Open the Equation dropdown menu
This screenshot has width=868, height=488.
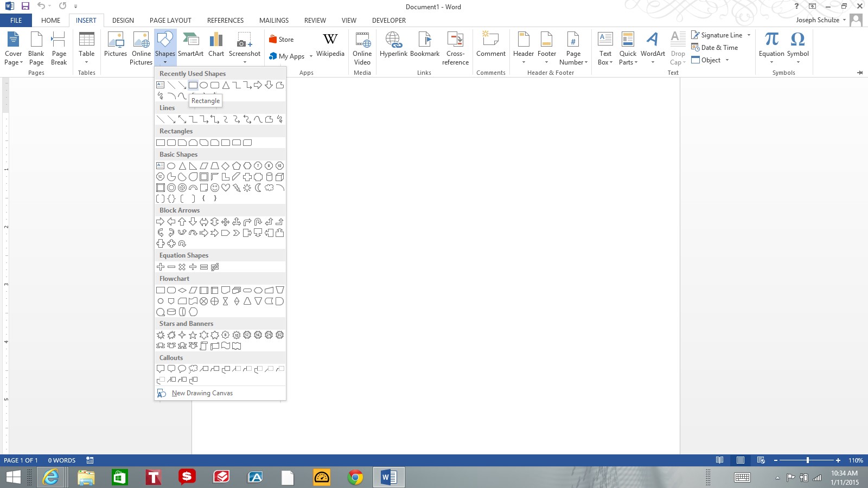(x=771, y=62)
